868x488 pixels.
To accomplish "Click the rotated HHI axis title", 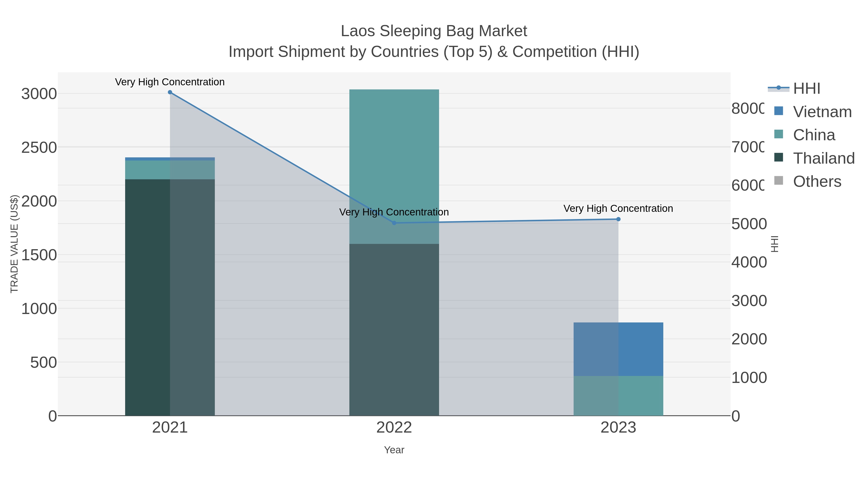I will point(775,244).
